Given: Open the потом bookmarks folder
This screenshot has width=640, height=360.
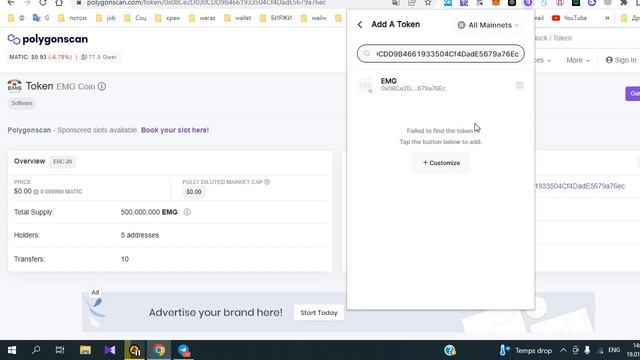Looking at the screenshot, I should pos(72,18).
